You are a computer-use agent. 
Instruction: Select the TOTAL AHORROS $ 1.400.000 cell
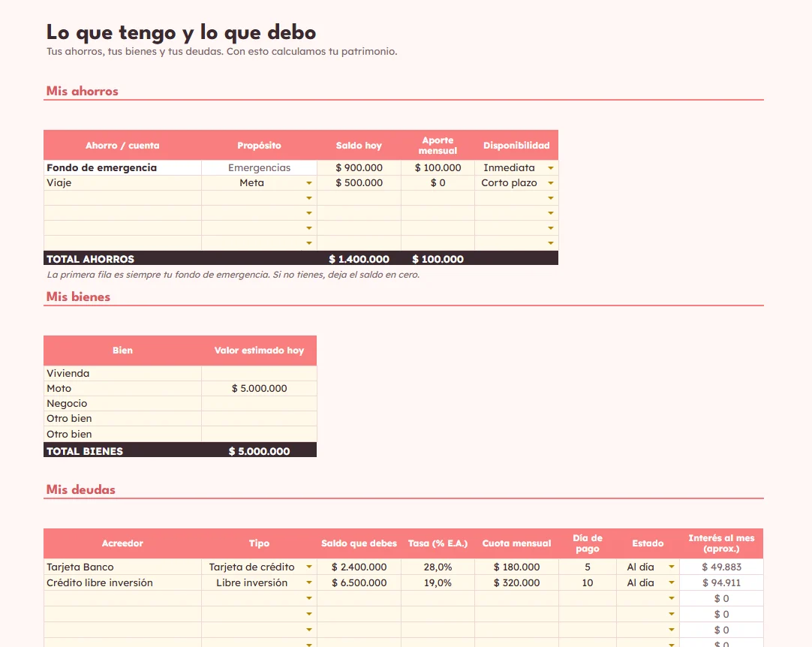coord(359,258)
